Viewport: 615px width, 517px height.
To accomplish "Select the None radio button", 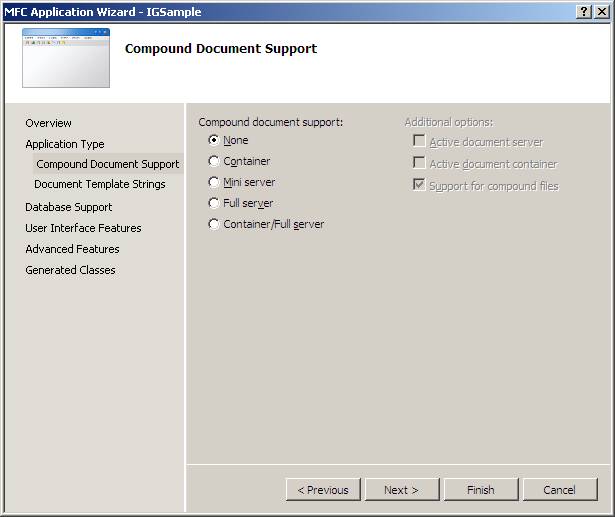I will [214, 140].
